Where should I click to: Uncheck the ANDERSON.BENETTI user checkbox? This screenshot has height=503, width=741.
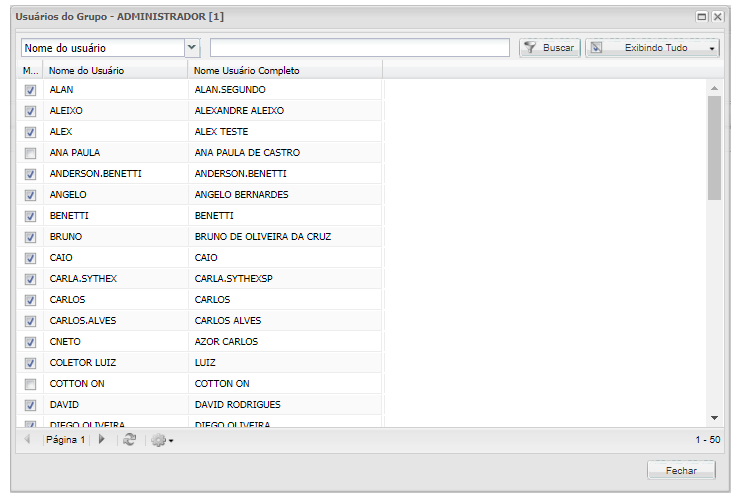point(30,174)
